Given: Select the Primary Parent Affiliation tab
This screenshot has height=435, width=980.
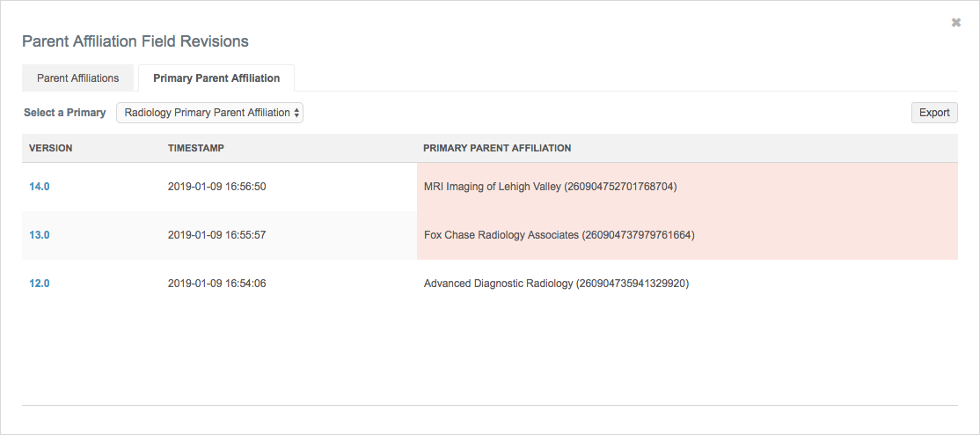Looking at the screenshot, I should click(216, 78).
